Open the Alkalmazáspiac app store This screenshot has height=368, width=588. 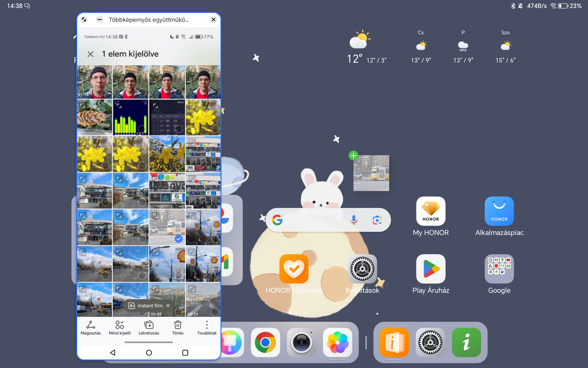click(x=499, y=216)
